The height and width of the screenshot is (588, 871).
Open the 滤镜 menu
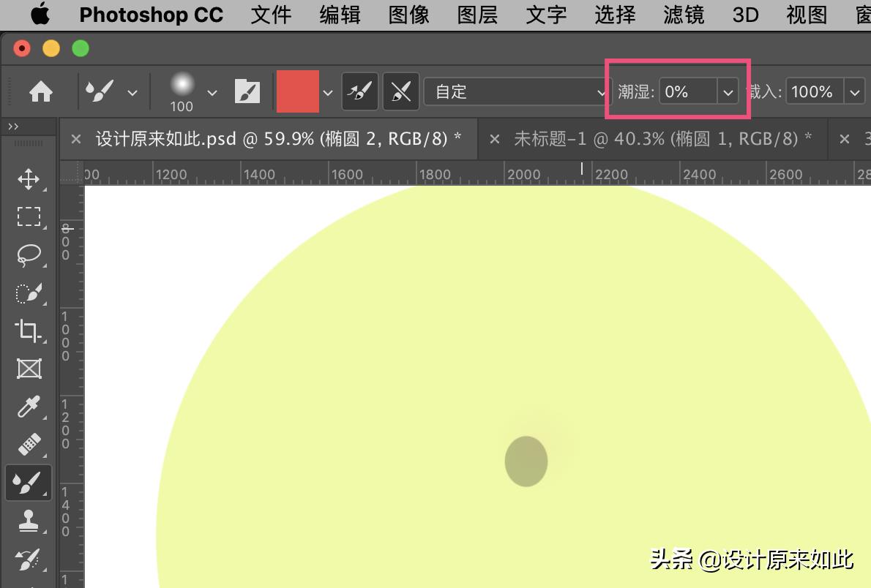coord(683,15)
